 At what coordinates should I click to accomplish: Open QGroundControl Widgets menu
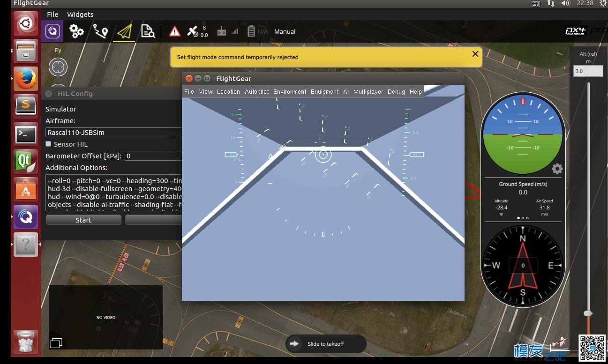click(80, 15)
